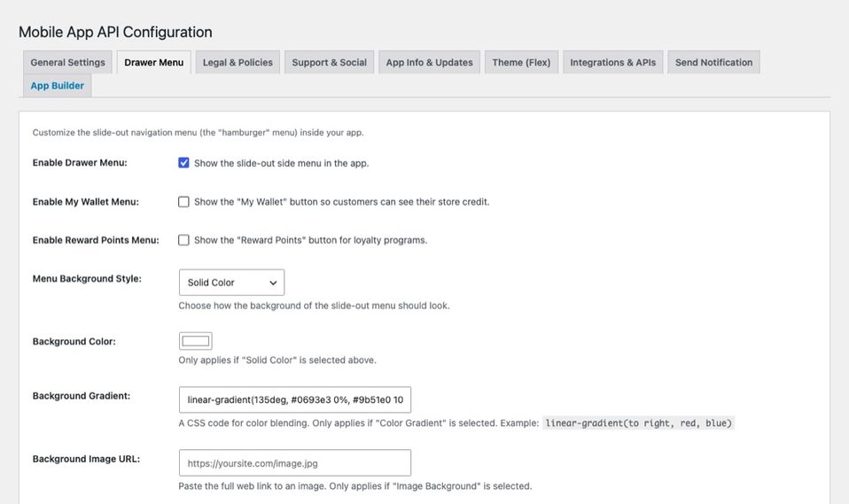Click the 'Background Image URL:' label

(86, 459)
